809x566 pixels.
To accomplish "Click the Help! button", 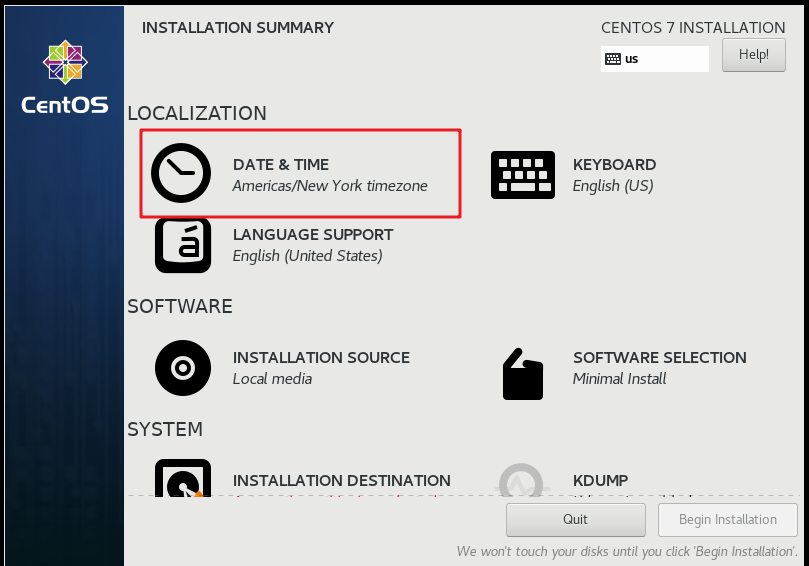I will coord(754,55).
